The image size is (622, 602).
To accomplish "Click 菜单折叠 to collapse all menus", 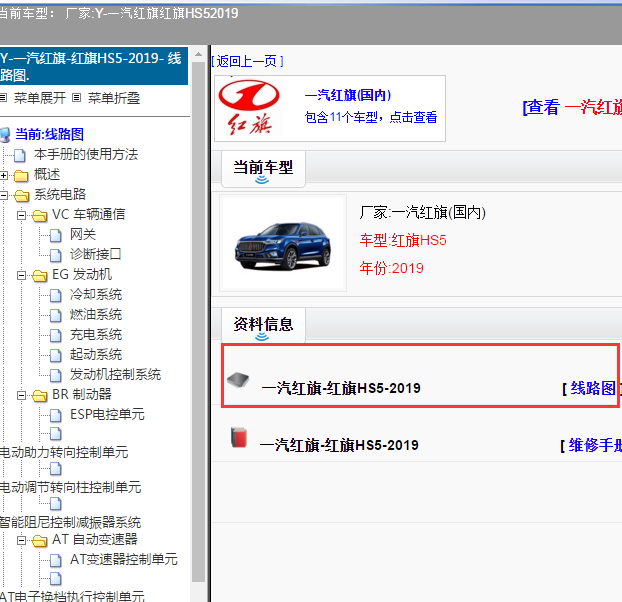I will click(x=114, y=98).
